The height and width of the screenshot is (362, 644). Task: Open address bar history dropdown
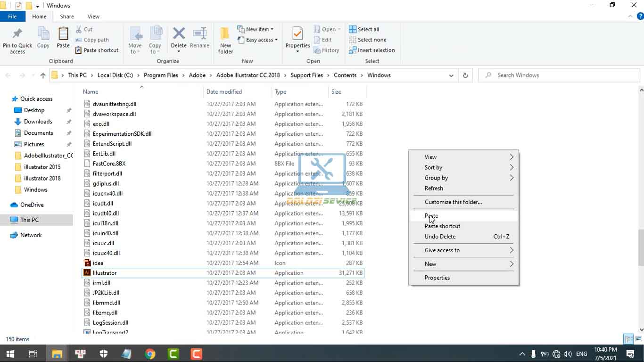[451, 75]
